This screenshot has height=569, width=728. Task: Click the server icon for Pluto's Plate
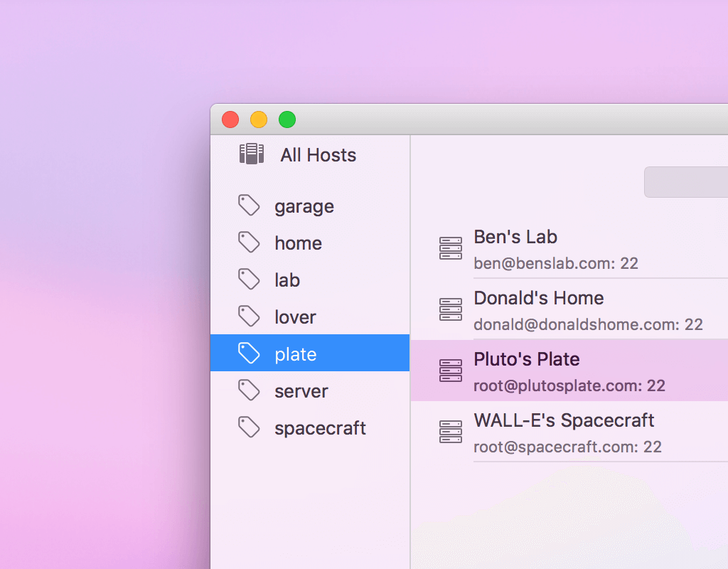pyautogui.click(x=450, y=370)
